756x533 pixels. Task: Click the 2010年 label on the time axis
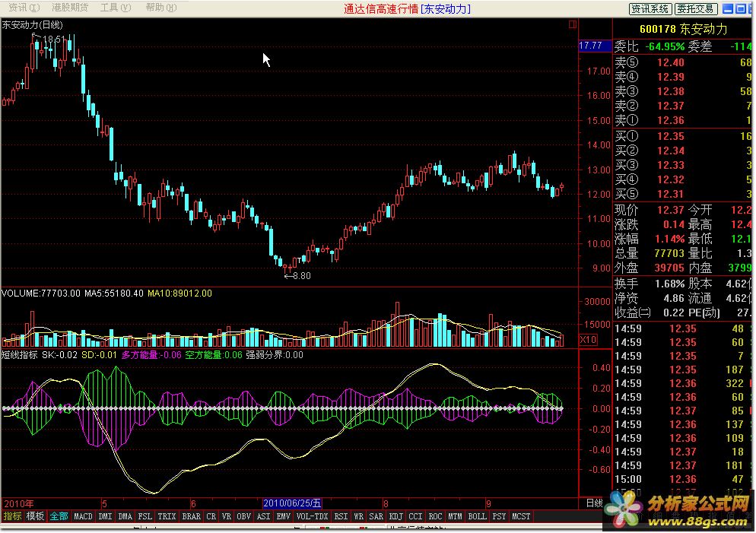click(19, 503)
